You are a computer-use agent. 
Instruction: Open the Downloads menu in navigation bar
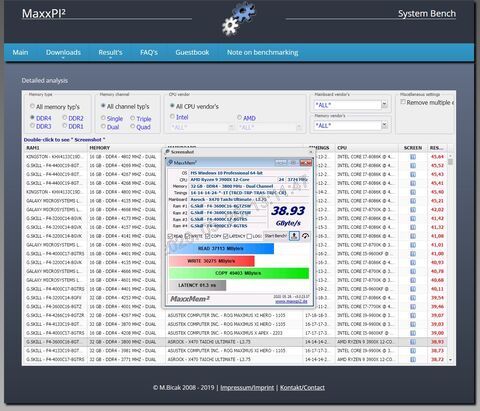(63, 53)
